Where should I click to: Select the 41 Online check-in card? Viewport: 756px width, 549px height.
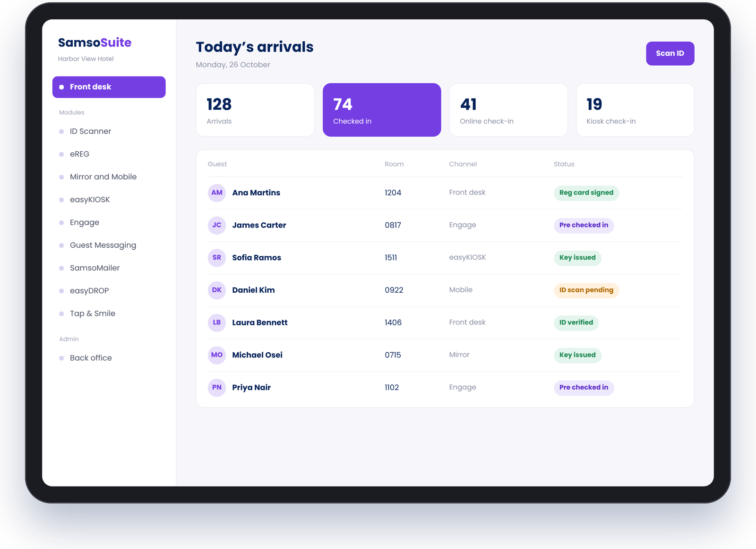coord(508,110)
